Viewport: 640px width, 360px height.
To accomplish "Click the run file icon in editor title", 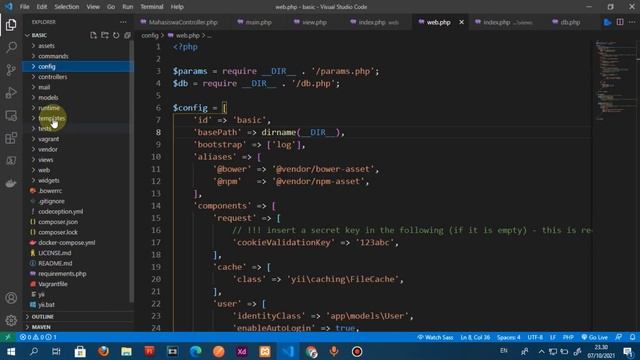I will click(x=607, y=22).
